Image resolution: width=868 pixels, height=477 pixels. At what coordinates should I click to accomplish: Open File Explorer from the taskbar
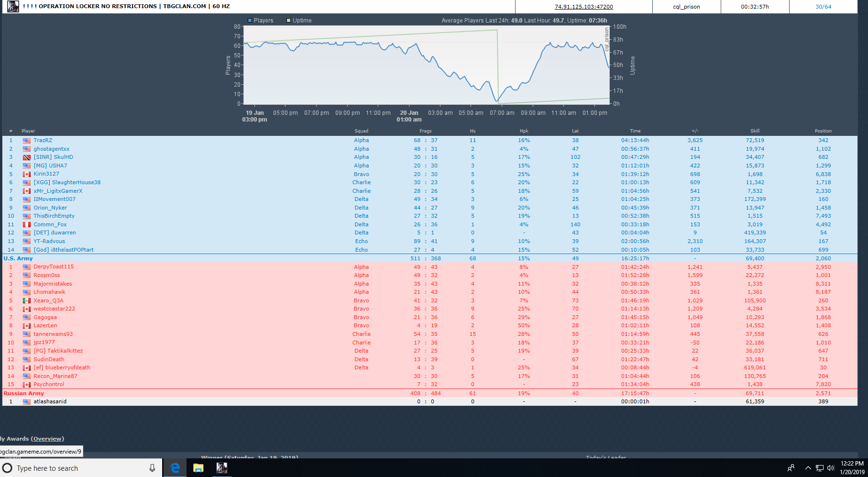tap(198, 468)
